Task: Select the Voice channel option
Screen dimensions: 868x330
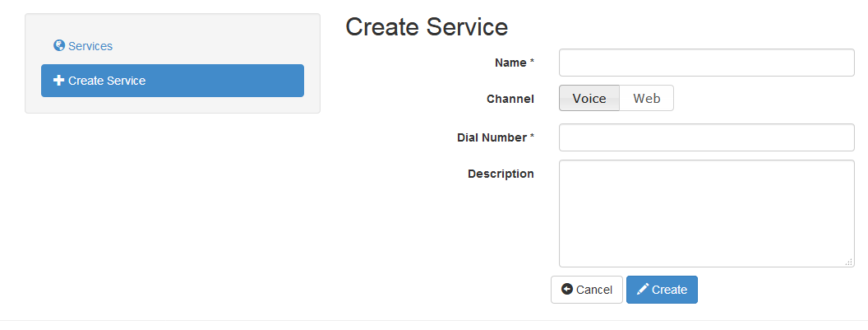Action: [x=589, y=98]
